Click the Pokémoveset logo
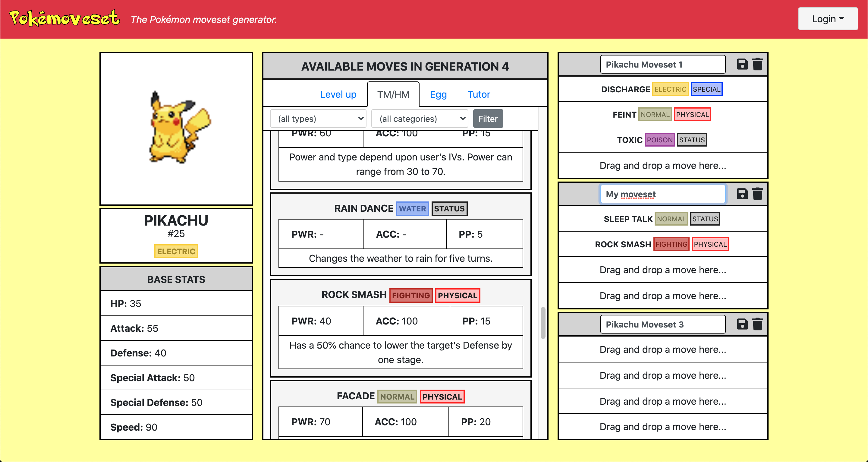 pyautogui.click(x=64, y=18)
